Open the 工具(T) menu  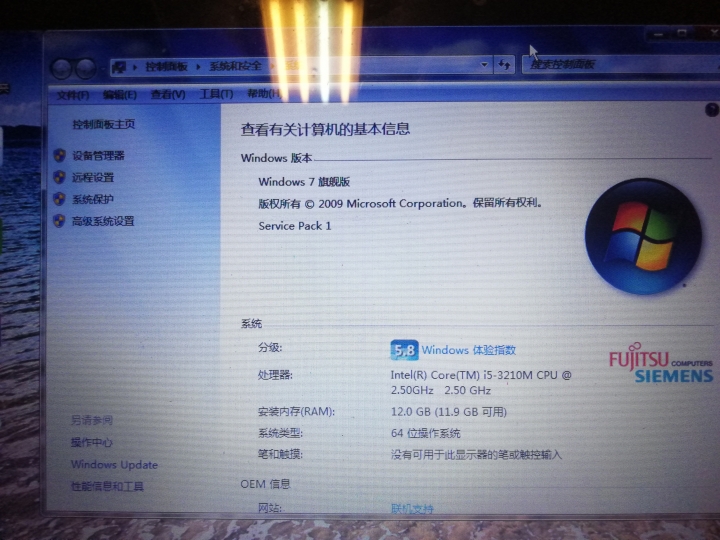(216, 94)
